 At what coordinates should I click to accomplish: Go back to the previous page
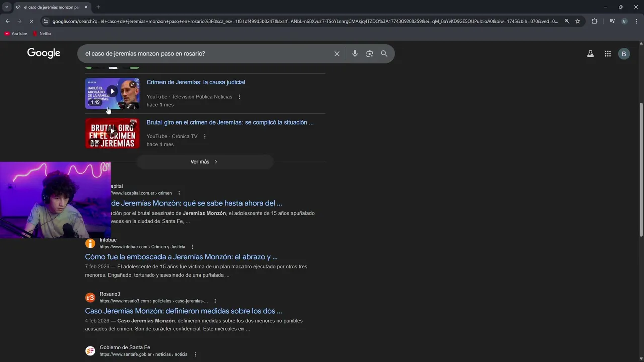tap(7, 21)
